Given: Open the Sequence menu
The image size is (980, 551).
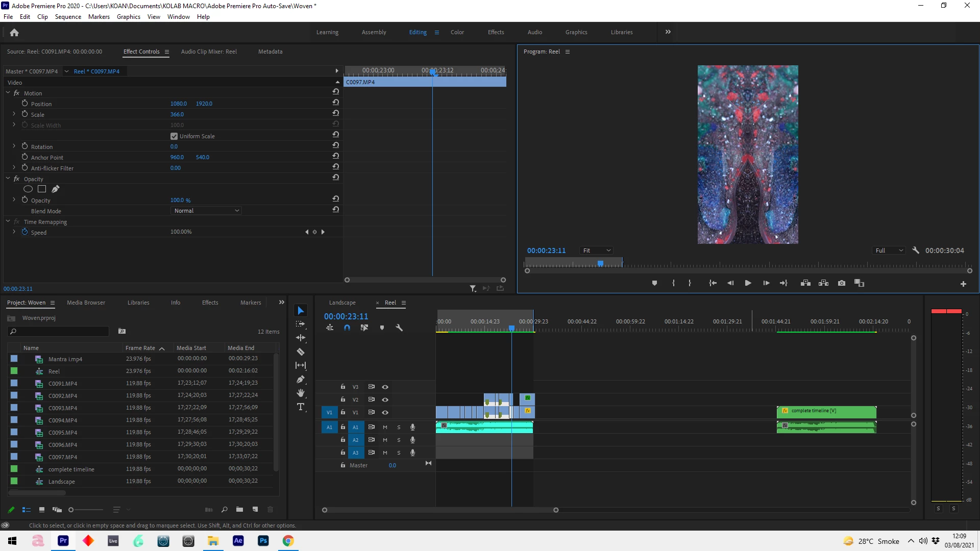Looking at the screenshot, I should [68, 17].
